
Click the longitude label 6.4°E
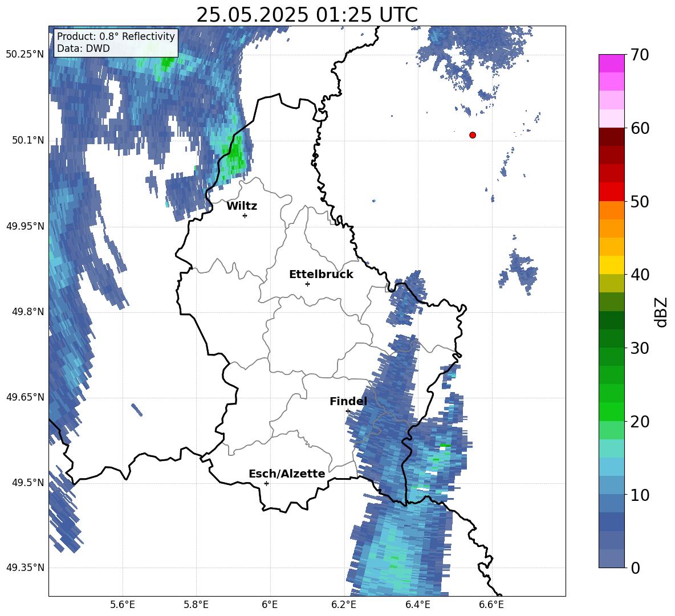pos(417,605)
